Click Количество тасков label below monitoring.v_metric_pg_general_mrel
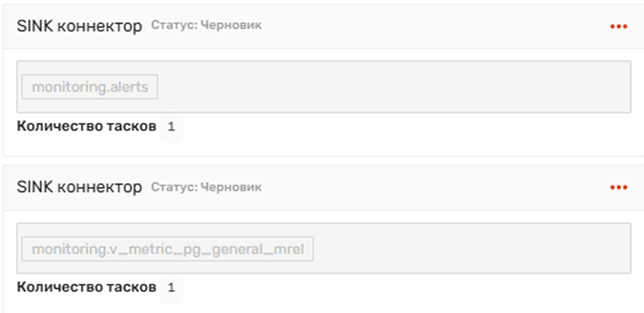This screenshot has width=644, height=313. [x=87, y=287]
